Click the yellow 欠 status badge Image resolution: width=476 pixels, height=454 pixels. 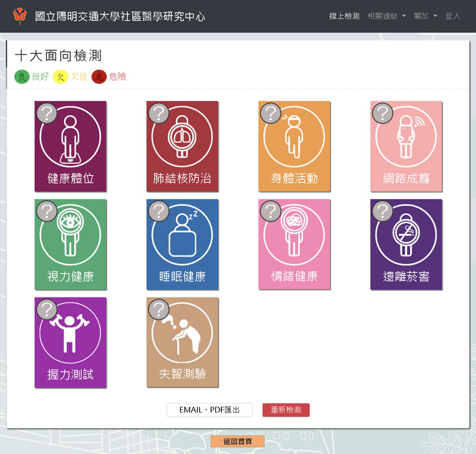(x=61, y=77)
